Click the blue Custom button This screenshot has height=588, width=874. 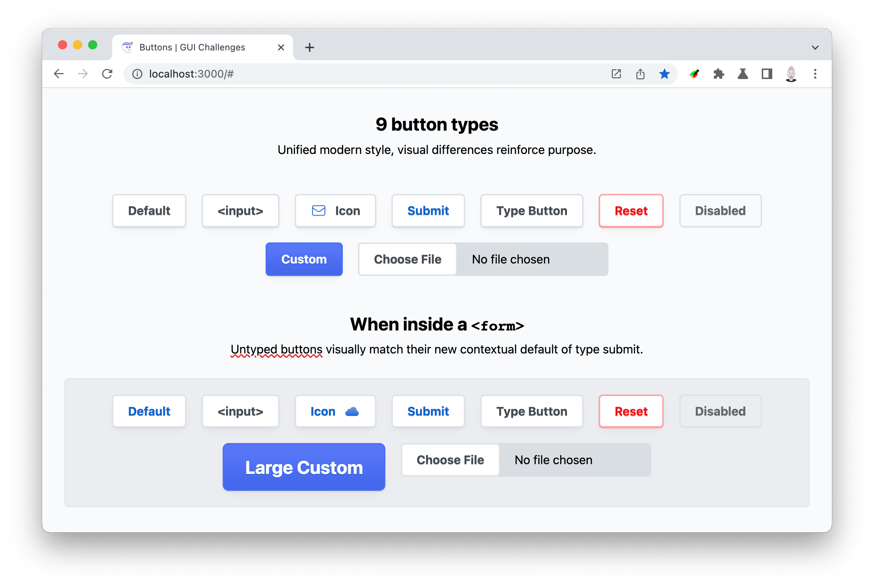pyautogui.click(x=303, y=259)
